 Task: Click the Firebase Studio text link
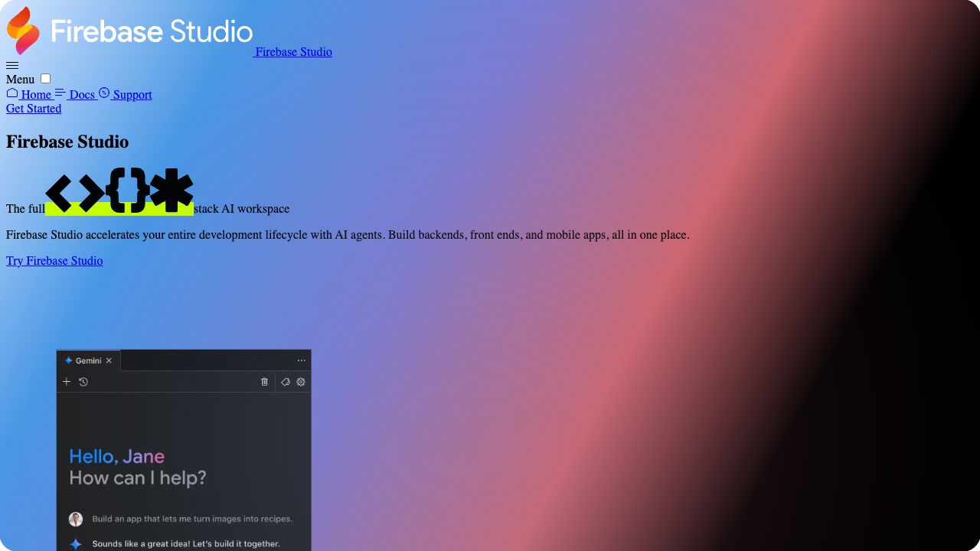(x=293, y=52)
